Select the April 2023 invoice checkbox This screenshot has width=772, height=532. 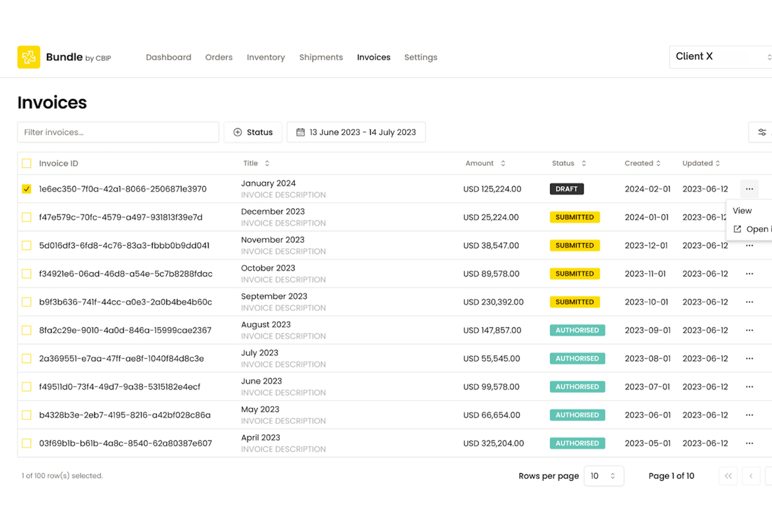pyautogui.click(x=26, y=443)
